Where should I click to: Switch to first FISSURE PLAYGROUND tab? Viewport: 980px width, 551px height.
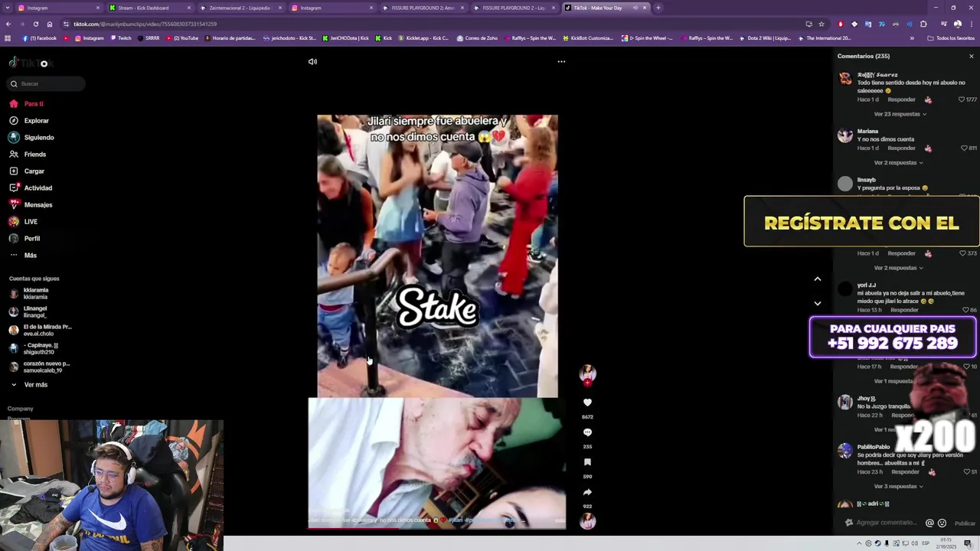[x=422, y=8]
